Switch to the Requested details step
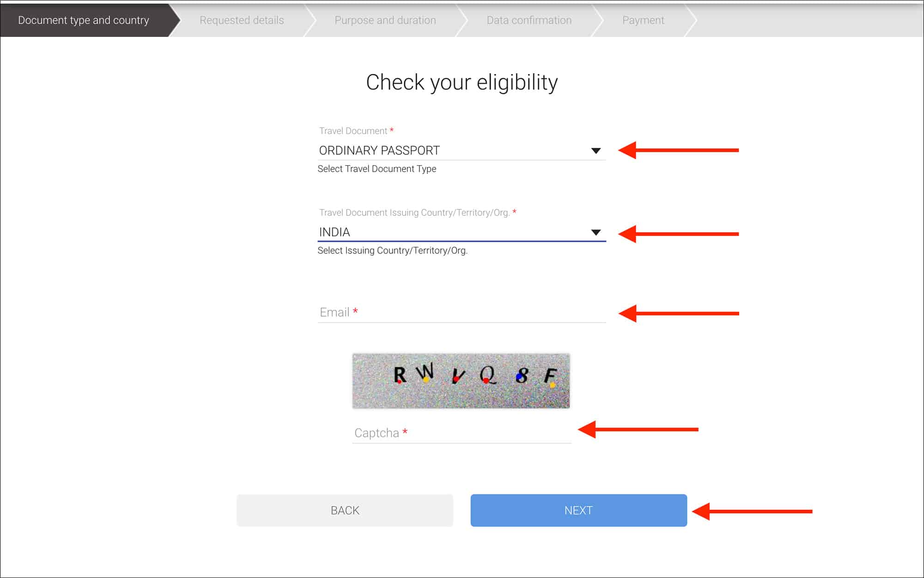This screenshot has height=578, width=924. [x=242, y=20]
